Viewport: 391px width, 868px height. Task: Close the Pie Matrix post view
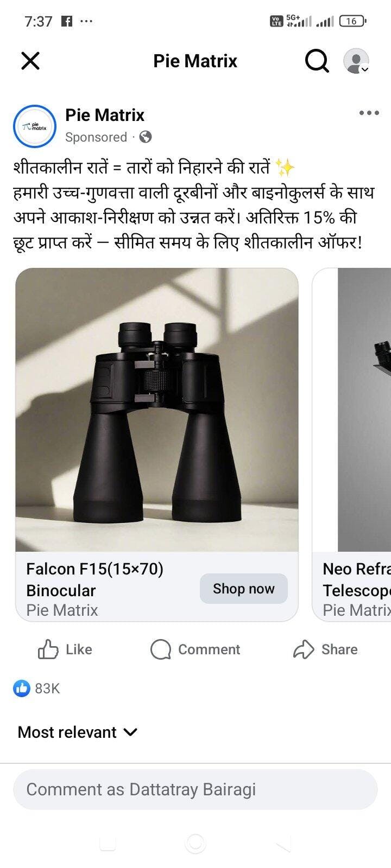(30, 60)
